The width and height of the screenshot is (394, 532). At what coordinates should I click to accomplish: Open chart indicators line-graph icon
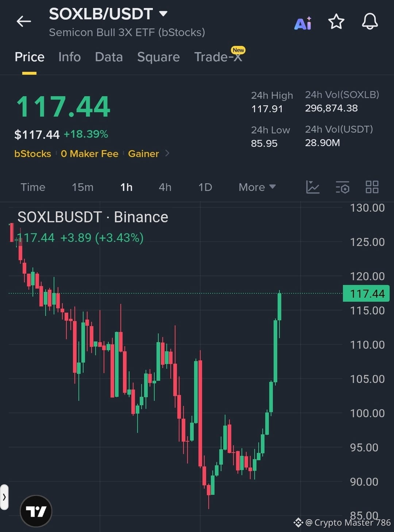pos(313,187)
